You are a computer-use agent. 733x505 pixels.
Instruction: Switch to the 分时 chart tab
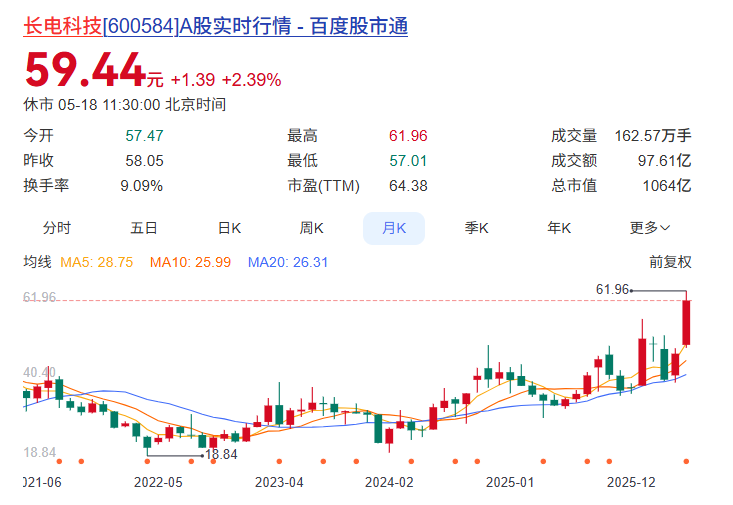pos(57,228)
